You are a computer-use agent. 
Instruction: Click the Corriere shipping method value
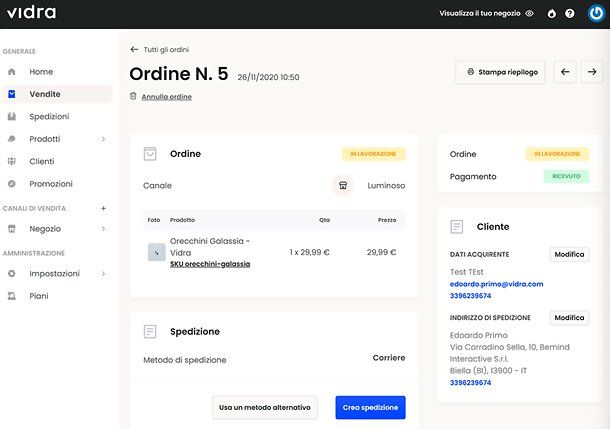tap(389, 358)
